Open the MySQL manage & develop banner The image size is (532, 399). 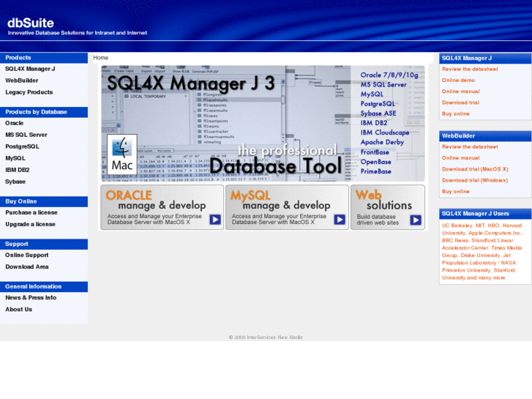tap(287, 207)
